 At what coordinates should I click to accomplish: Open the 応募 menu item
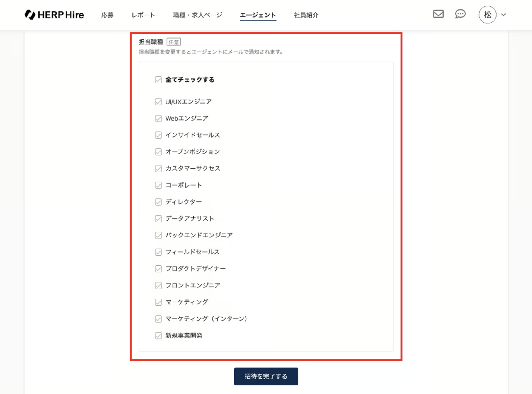click(x=107, y=15)
